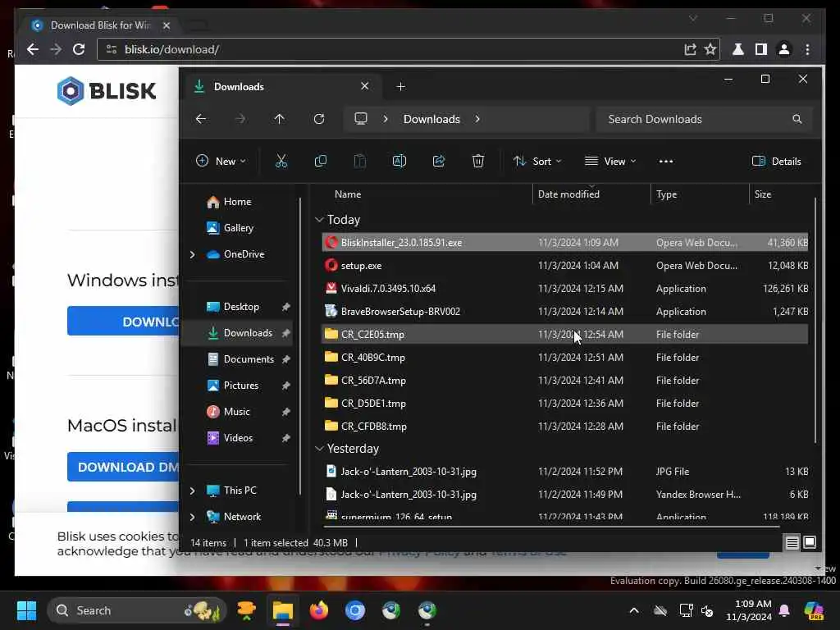
Task: Open the notification bell in taskbar
Action: tap(784, 610)
